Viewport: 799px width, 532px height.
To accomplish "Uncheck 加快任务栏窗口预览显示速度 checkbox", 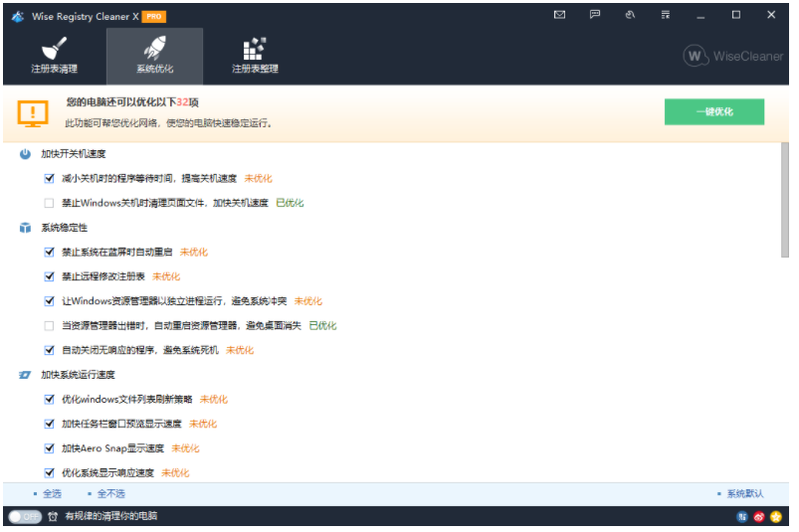I will (x=50, y=424).
